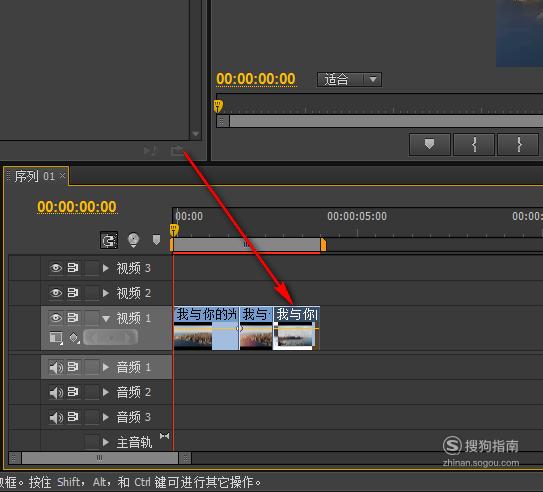Screen dimensions: 543x492
Task: Click the Program monitor zoom scroll bar
Action: tap(386, 121)
